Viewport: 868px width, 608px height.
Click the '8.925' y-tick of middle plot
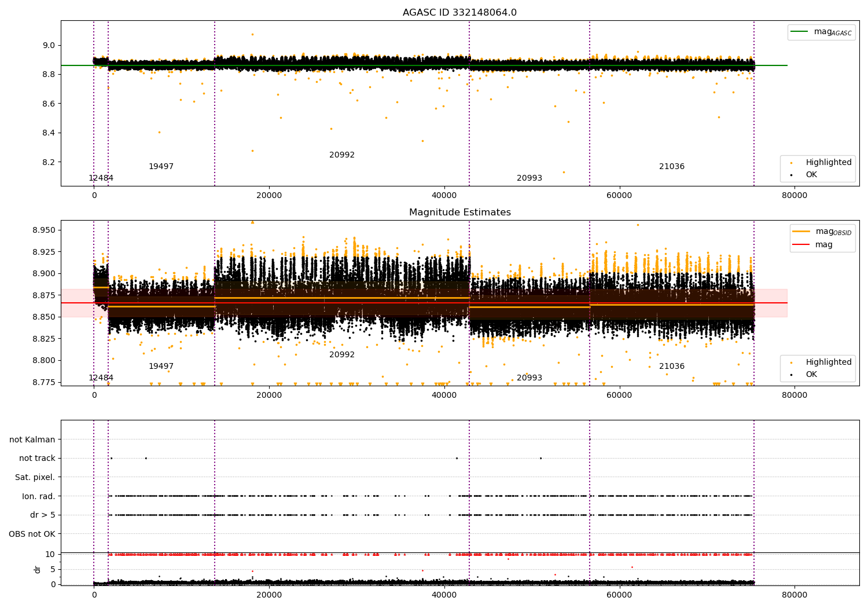(x=43, y=252)
